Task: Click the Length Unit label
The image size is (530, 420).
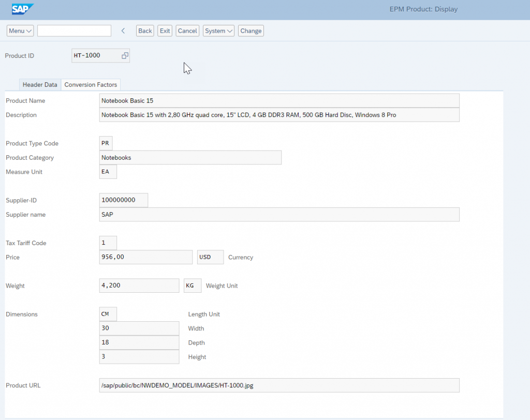Action: pos(204,314)
